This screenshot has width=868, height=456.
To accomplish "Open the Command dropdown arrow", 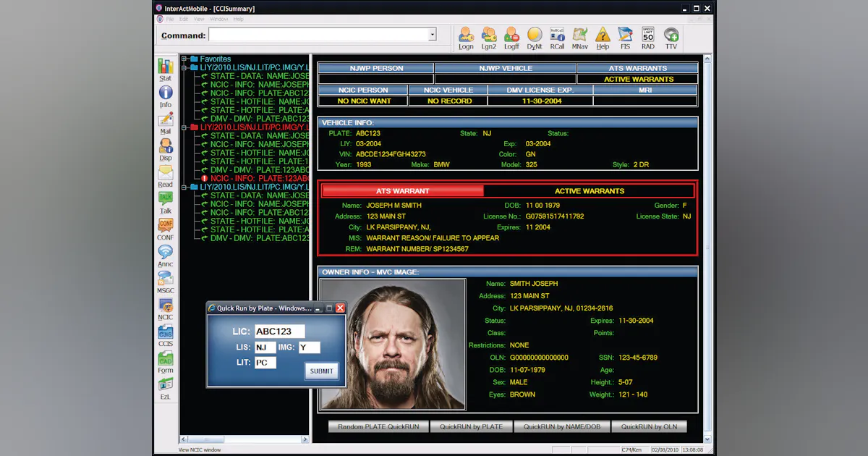I will (x=433, y=35).
